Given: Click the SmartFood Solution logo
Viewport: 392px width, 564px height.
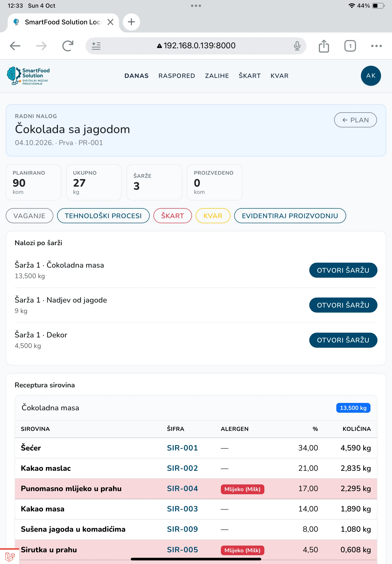Looking at the screenshot, I should 28,76.
